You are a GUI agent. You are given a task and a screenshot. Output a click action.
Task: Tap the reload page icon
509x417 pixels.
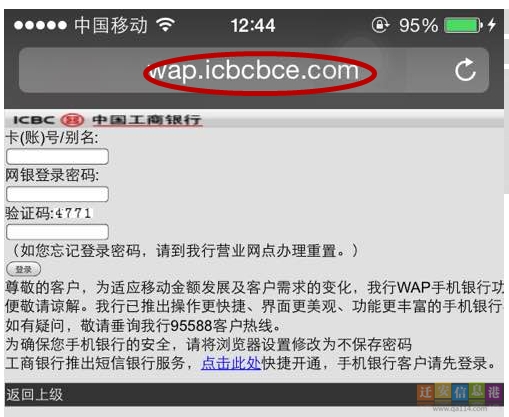(x=465, y=70)
